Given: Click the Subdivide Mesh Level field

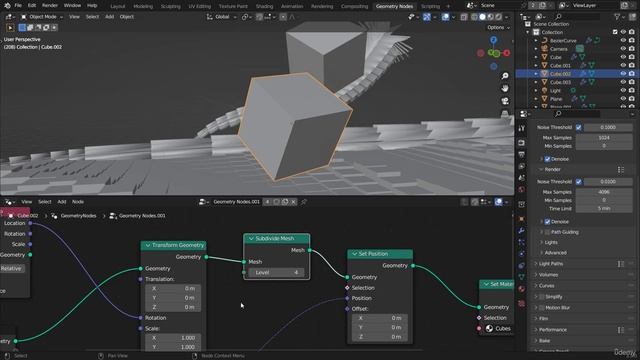Looking at the screenshot, I should 276,272.
